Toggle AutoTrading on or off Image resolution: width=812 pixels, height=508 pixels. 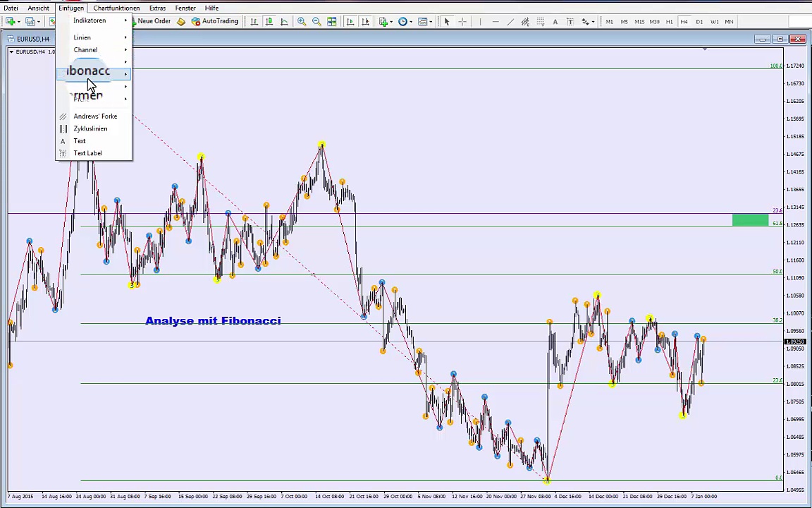[x=215, y=22]
